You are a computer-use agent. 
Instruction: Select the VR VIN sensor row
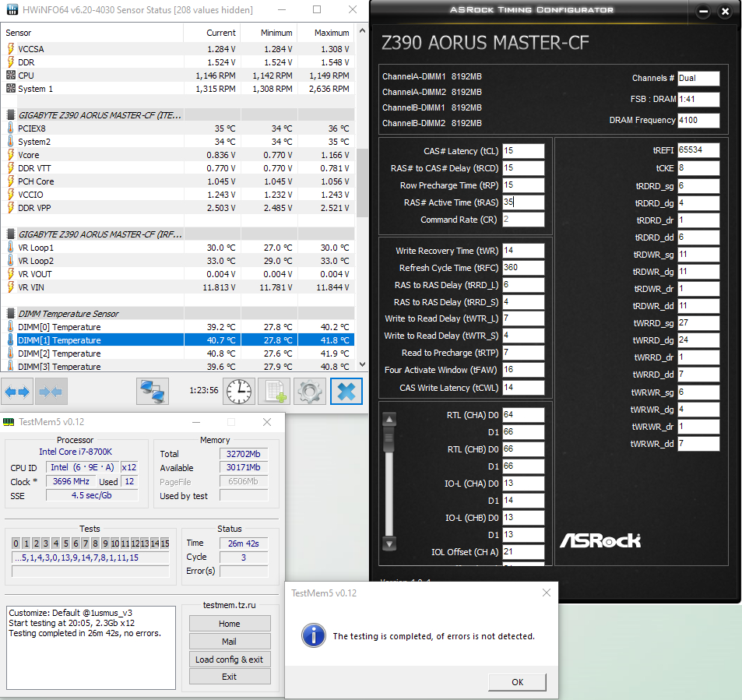coord(178,287)
